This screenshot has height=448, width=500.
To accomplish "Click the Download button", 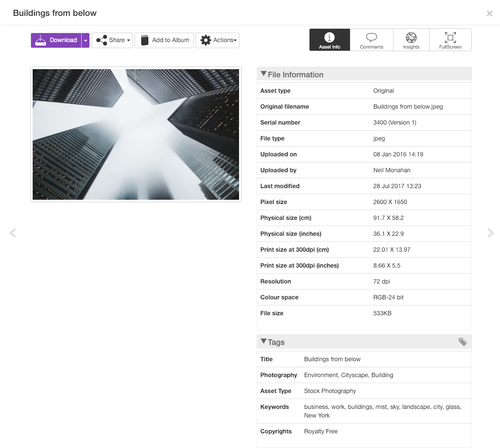I will 56,40.
